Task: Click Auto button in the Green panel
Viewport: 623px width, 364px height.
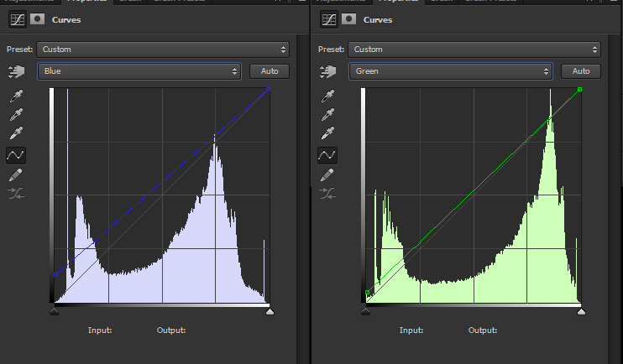Action: [581, 71]
